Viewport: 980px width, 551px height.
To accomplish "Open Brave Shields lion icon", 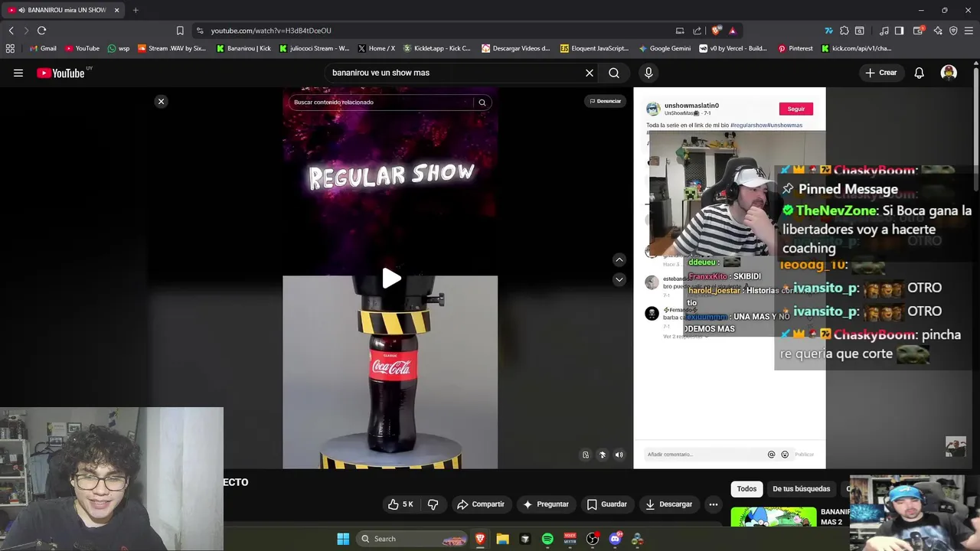I will click(716, 31).
